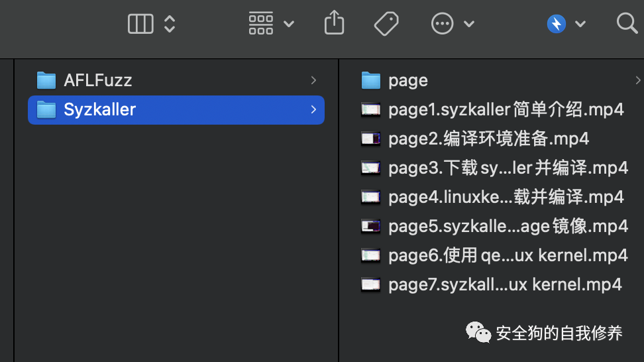Click thumbnail of the page5.syzkalle… video
Screen dimensions: 644x362
(371, 226)
